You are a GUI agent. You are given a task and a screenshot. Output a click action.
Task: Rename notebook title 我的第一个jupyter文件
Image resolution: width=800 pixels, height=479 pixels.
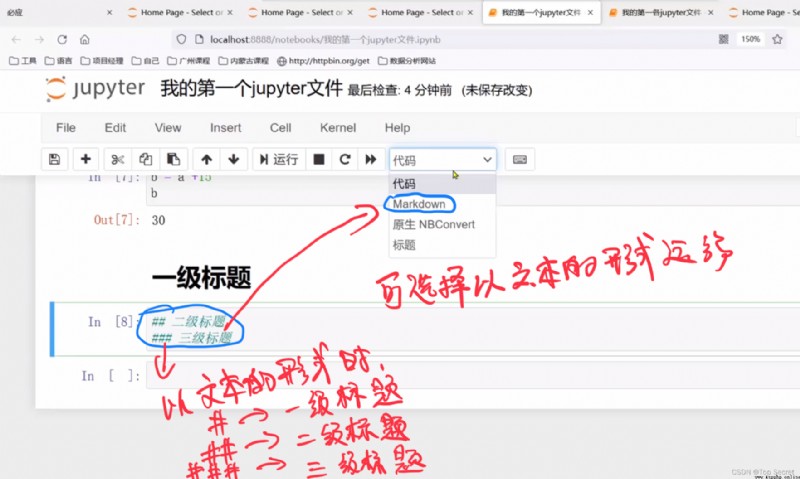click(x=251, y=89)
